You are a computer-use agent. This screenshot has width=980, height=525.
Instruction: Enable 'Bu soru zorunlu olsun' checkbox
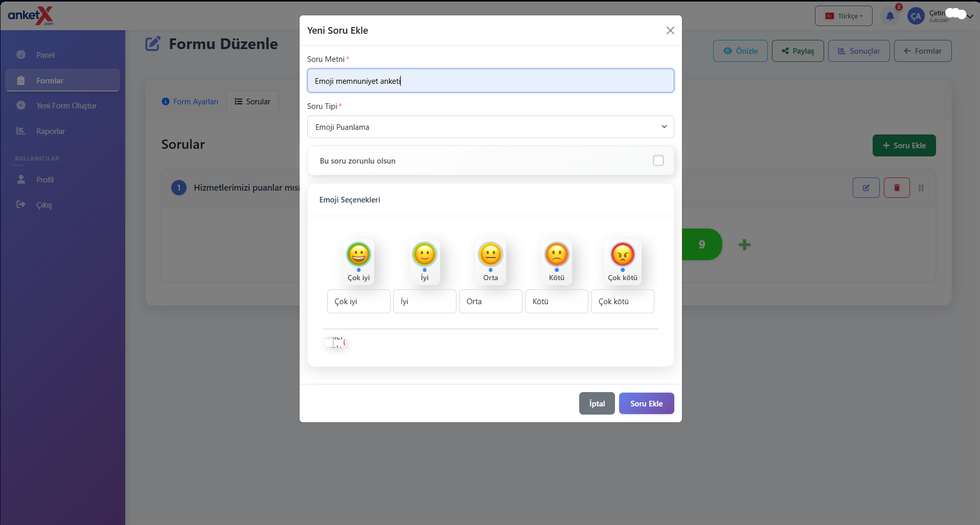tap(658, 161)
